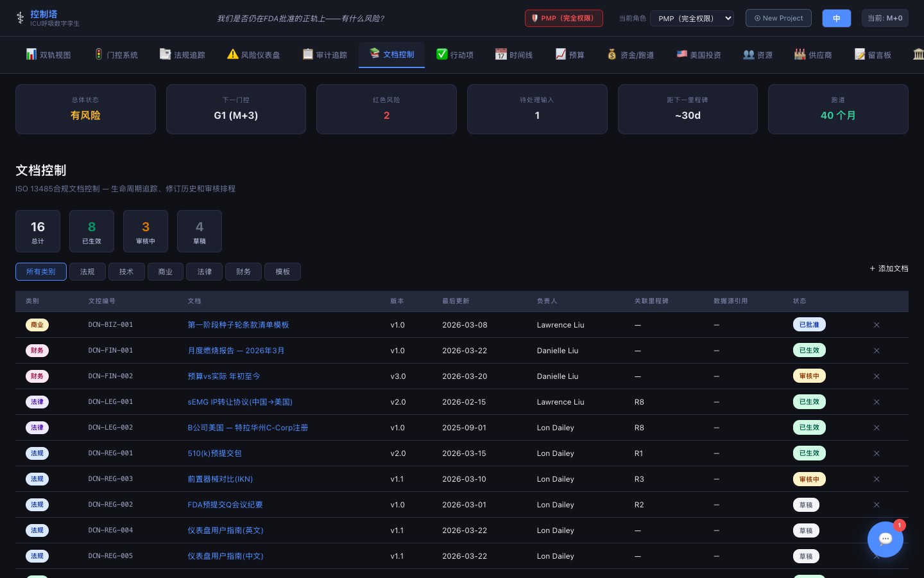Filter documents by 商业 category
The height and width of the screenshot is (578, 924).
166,272
